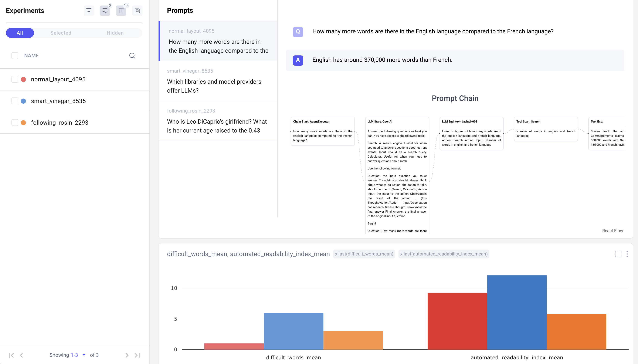Image resolution: width=638 pixels, height=364 pixels.
Task: Check the following_rosin_2293 experiment checkbox
Action: pyautogui.click(x=15, y=123)
